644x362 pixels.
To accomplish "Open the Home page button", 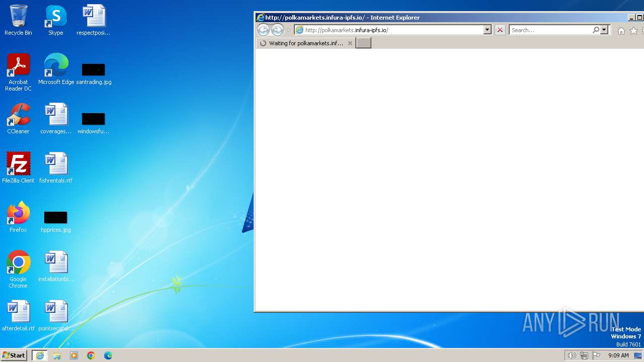I will 621,31.
